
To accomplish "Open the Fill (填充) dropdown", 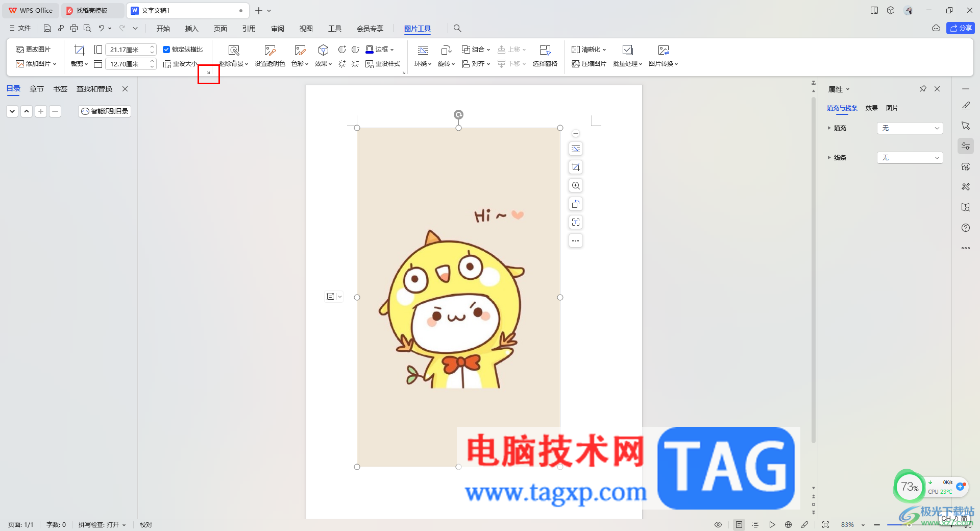I will click(x=910, y=128).
